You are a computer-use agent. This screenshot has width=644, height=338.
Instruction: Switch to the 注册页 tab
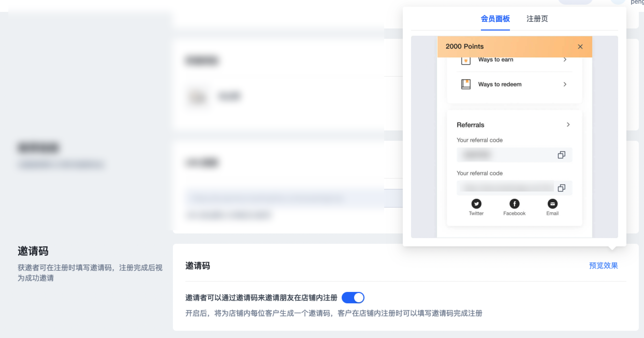537,19
